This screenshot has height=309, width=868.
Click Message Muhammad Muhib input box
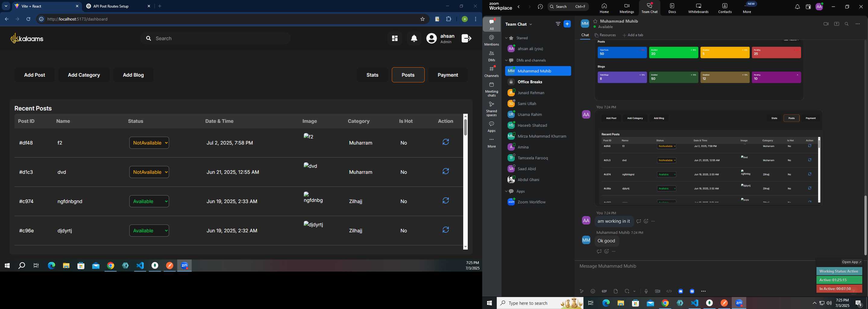pyautogui.click(x=694, y=266)
